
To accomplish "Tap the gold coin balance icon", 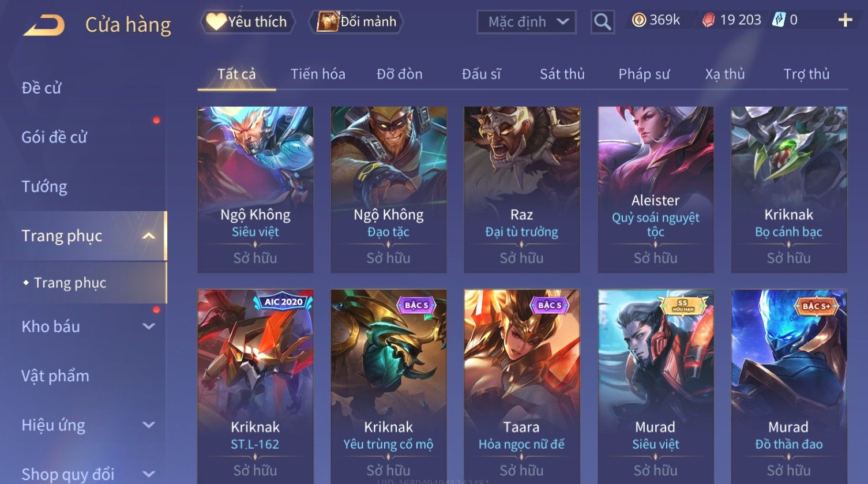I will [x=639, y=20].
